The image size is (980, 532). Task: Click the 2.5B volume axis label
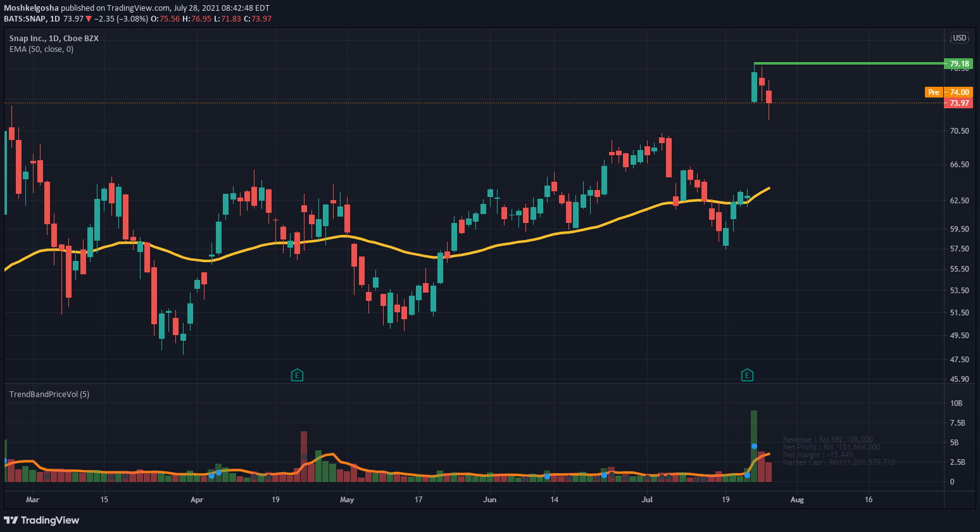[957, 462]
